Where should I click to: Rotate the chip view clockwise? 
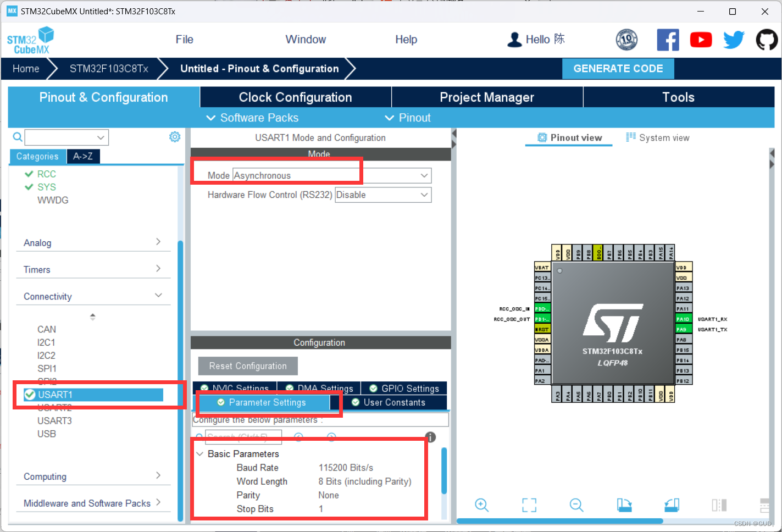click(x=624, y=505)
